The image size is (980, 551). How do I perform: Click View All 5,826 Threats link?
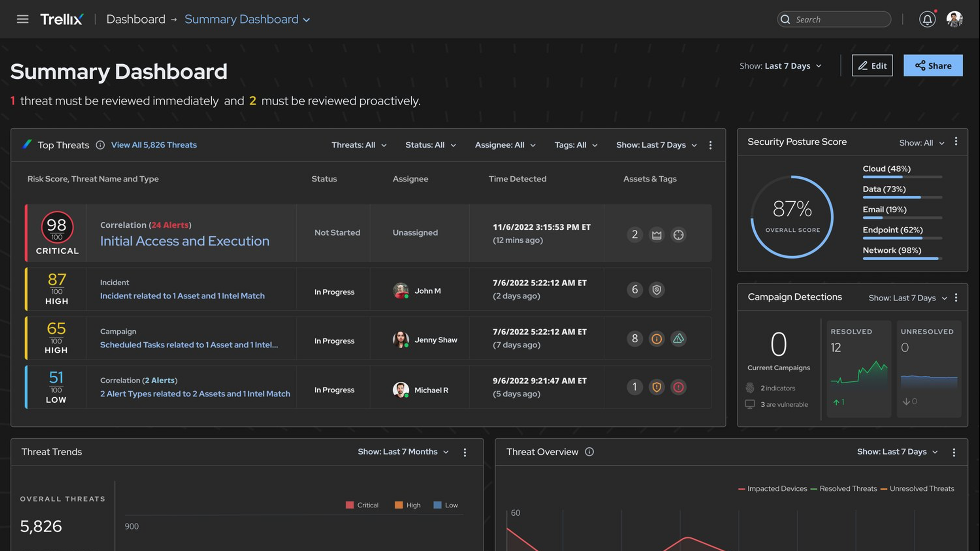[x=154, y=145]
